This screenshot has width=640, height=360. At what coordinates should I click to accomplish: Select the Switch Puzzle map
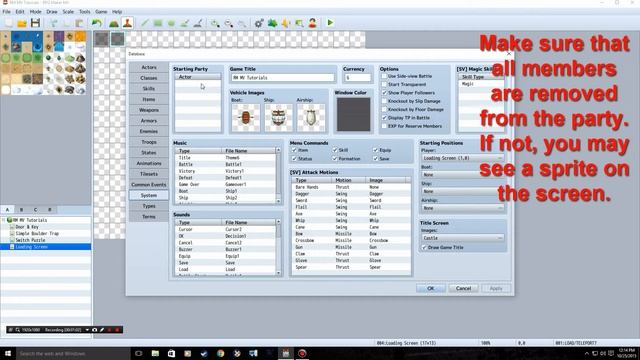tap(30, 240)
